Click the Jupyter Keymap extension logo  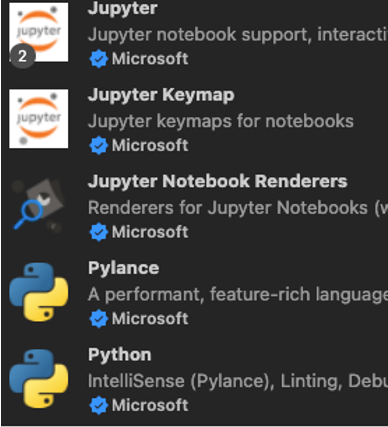point(39,119)
